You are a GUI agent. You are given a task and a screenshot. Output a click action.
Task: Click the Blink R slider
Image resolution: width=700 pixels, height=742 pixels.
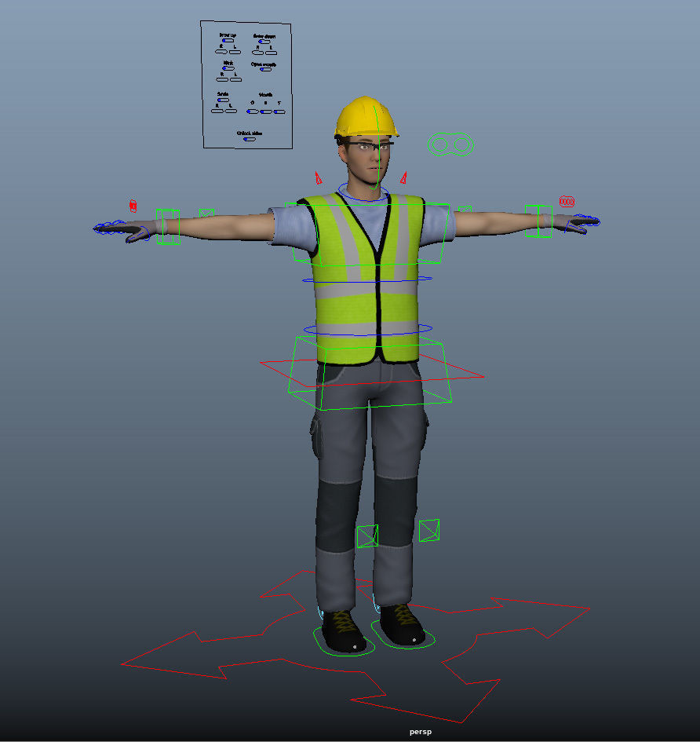point(222,79)
